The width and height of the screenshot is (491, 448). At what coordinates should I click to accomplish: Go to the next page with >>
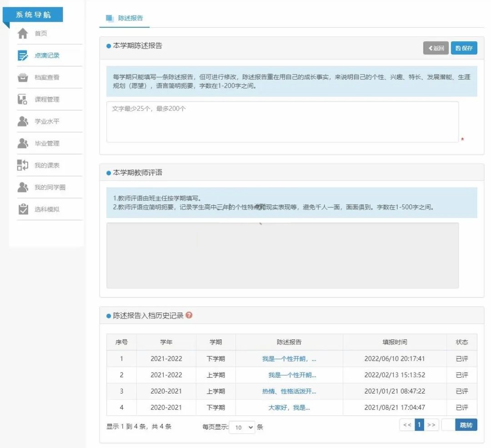tap(431, 425)
